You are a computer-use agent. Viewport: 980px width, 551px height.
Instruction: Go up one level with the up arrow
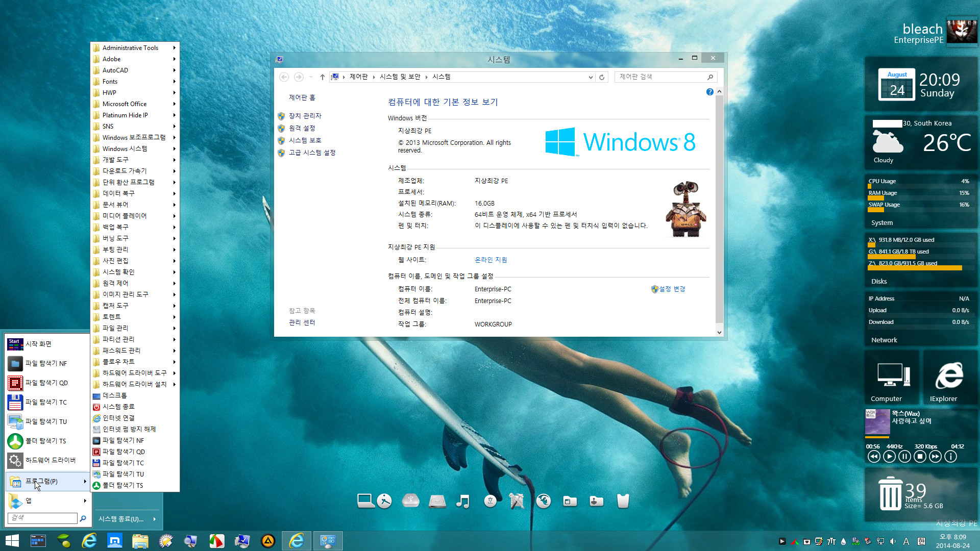[322, 77]
